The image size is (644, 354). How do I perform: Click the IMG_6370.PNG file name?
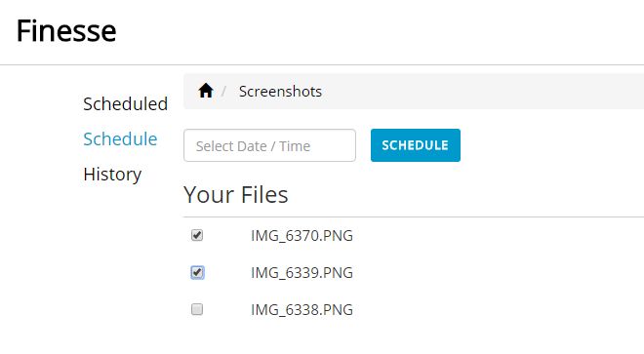pos(302,236)
